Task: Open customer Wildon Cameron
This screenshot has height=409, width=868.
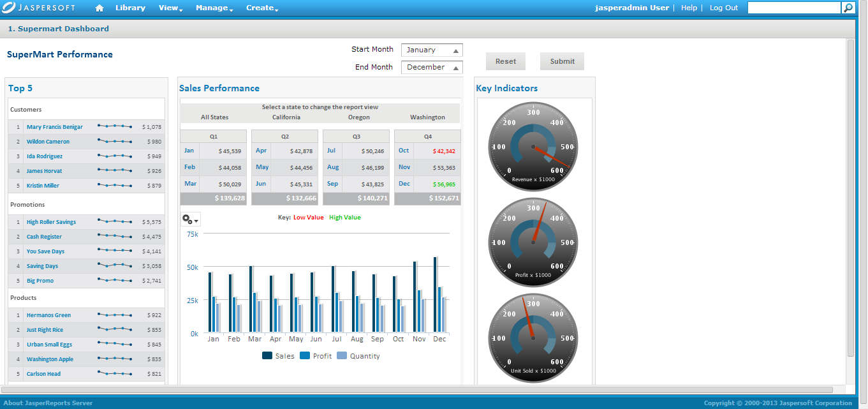Action: (x=48, y=142)
